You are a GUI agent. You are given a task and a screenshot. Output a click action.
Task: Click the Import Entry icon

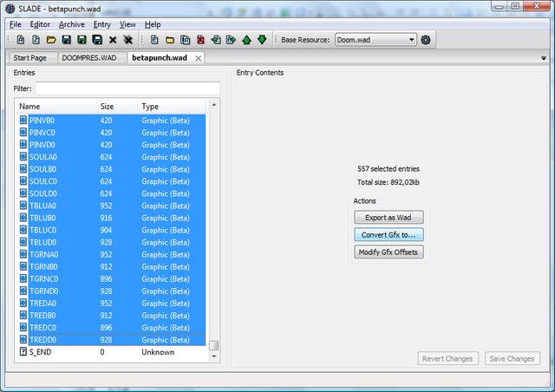(216, 40)
